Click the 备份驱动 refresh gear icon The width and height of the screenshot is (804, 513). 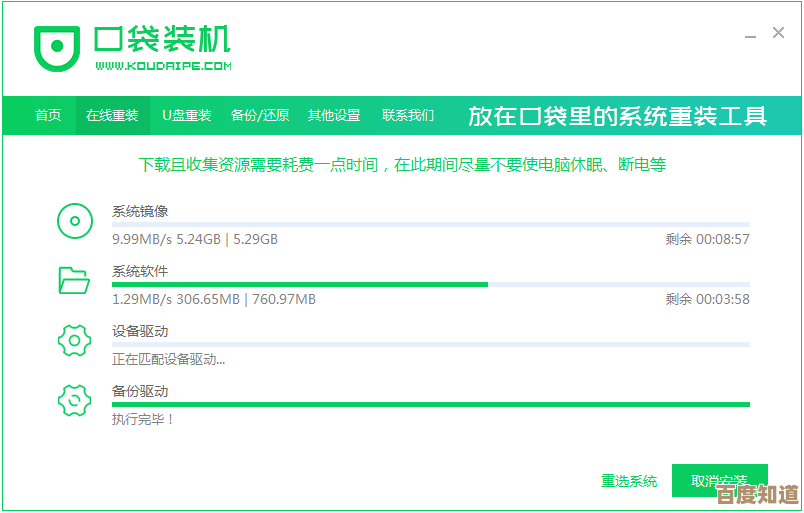point(74,400)
